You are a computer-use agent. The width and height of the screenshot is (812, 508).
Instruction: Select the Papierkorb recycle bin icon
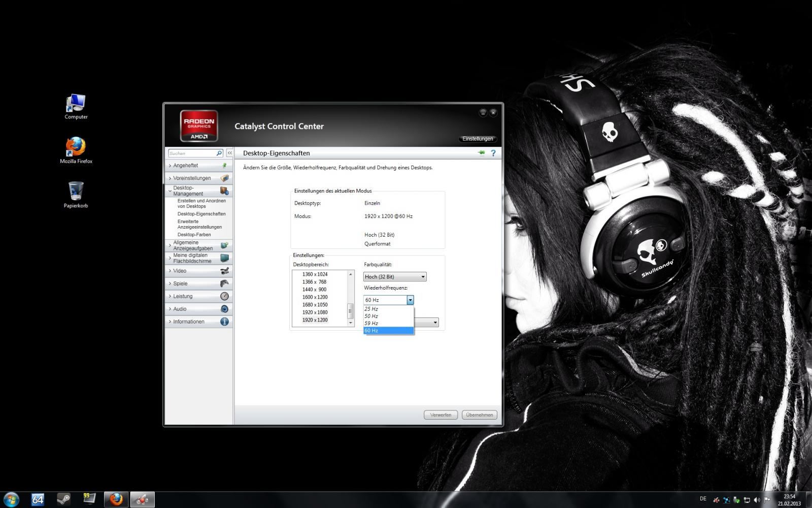(x=76, y=195)
